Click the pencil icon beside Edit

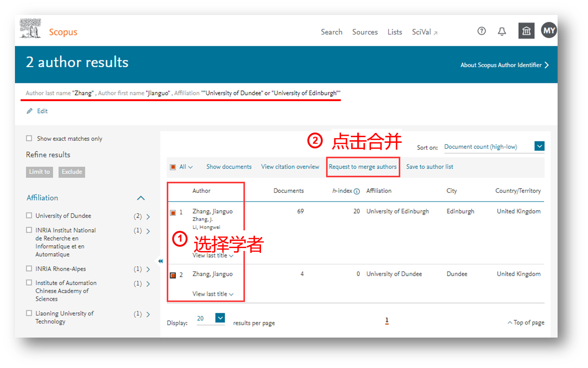click(x=29, y=111)
